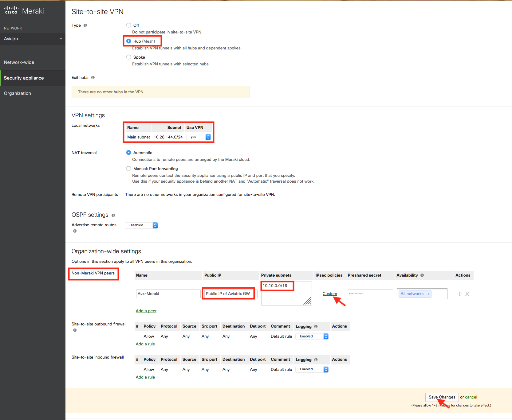Click the info icon next to Type
512x420 pixels.
(85, 25)
